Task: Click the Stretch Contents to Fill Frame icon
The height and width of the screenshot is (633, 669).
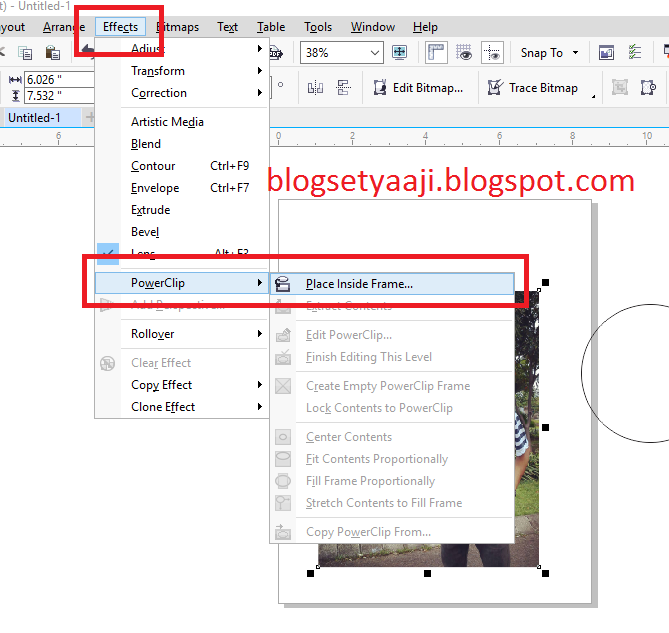Action: pyautogui.click(x=283, y=503)
